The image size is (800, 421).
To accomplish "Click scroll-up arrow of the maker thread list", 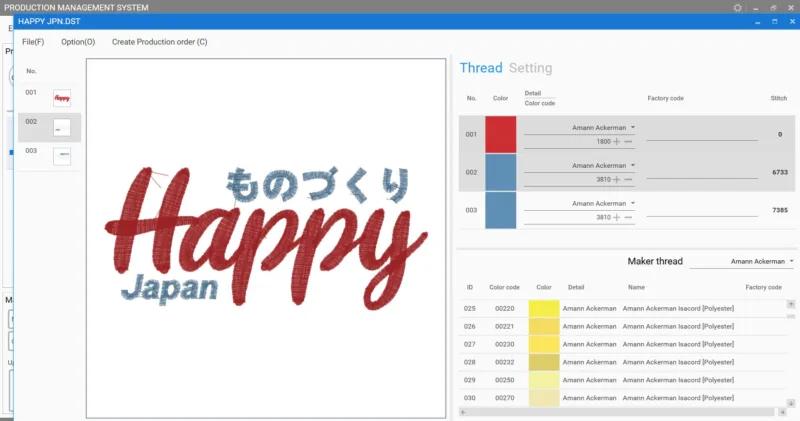I will [x=791, y=304].
